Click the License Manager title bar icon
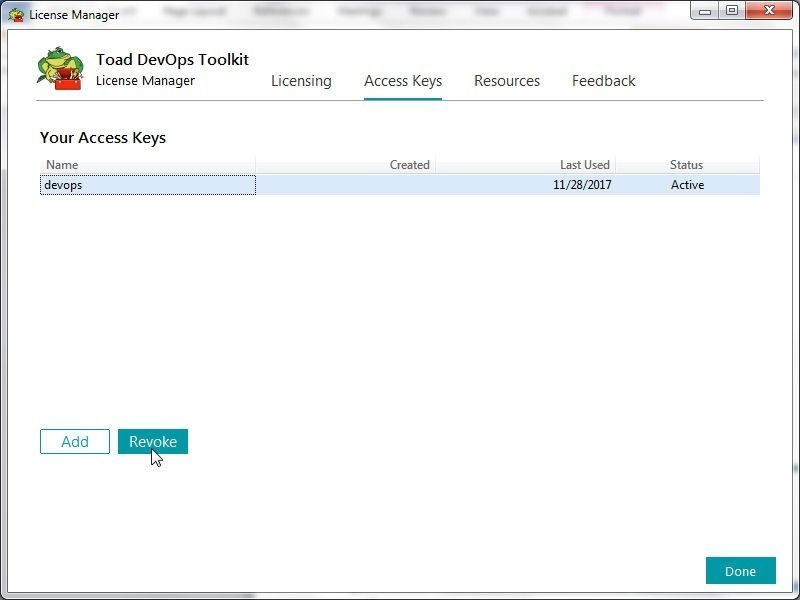Image resolution: width=800 pixels, height=600 pixels. click(x=16, y=14)
